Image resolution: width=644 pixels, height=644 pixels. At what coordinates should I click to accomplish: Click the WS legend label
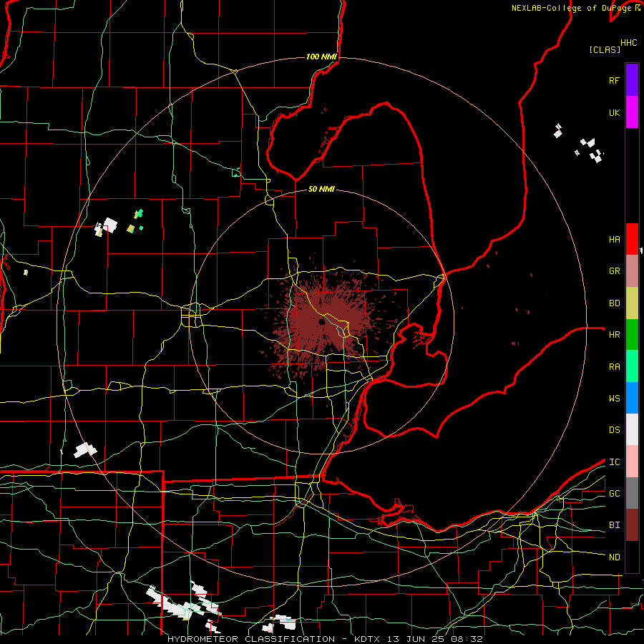click(614, 398)
